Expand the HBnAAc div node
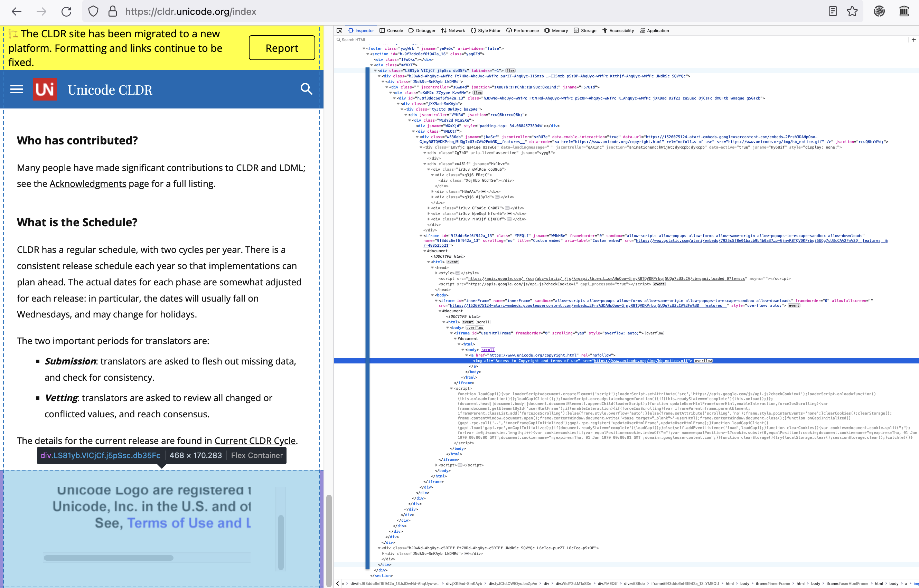The height and width of the screenshot is (588, 919). 432,192
